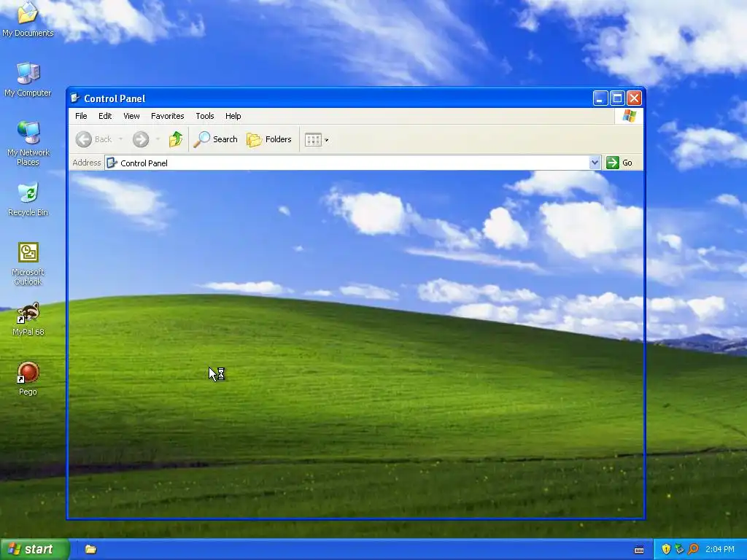Click the Safely Remove Hardware tray icon

679,549
